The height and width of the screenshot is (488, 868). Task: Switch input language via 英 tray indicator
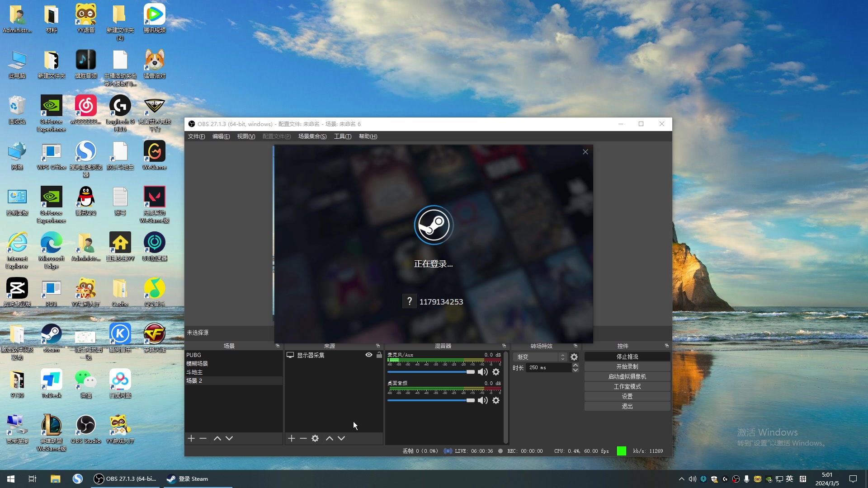tap(790, 479)
